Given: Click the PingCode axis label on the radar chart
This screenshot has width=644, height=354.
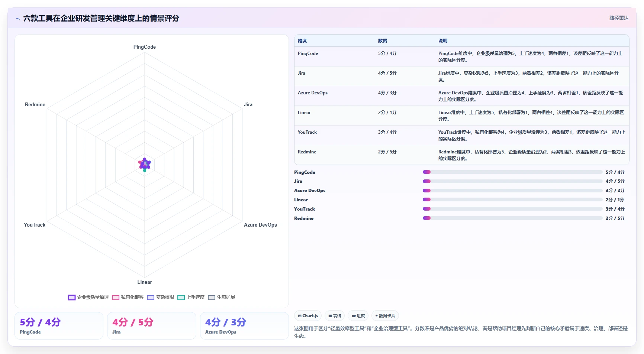Looking at the screenshot, I should pyautogui.click(x=145, y=47).
